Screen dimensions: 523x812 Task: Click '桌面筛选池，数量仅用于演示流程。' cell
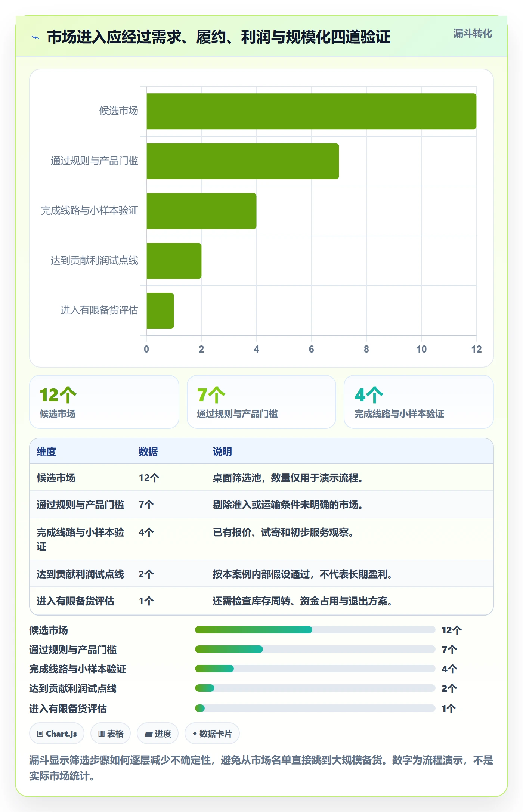[x=288, y=478]
